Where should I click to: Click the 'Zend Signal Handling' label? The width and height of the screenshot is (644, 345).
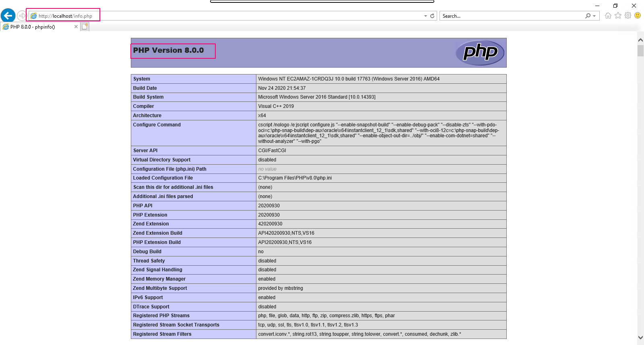click(x=157, y=270)
